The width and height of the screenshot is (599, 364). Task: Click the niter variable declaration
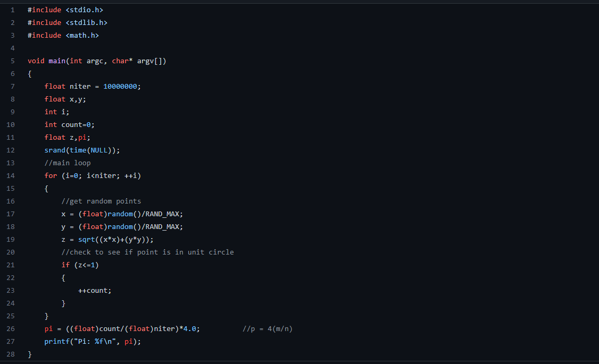(x=80, y=86)
